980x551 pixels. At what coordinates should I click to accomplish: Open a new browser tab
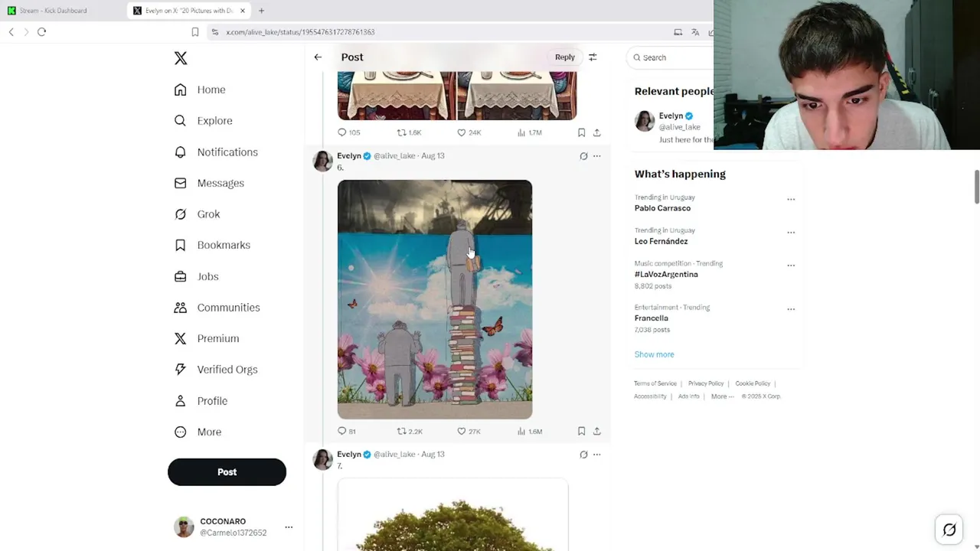(261, 11)
